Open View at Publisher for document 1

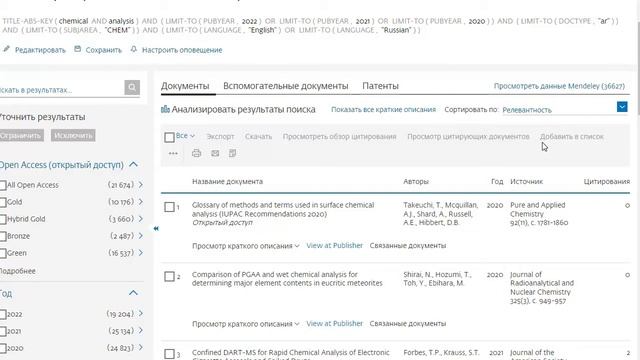[x=334, y=245]
